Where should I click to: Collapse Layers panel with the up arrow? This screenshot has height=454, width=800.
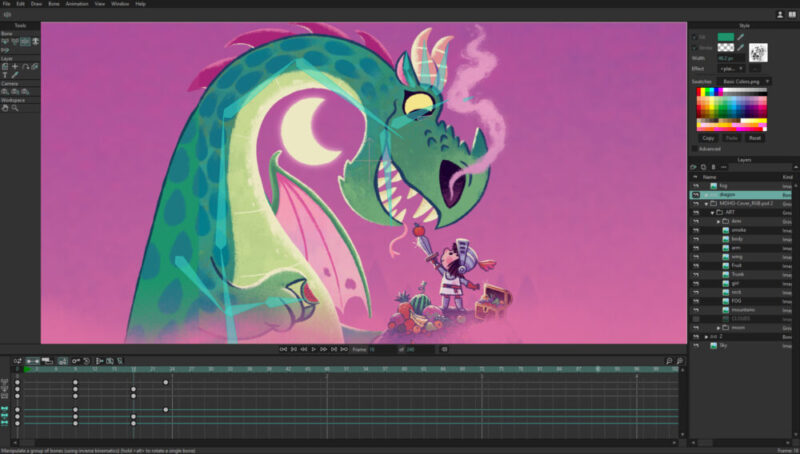click(x=795, y=167)
